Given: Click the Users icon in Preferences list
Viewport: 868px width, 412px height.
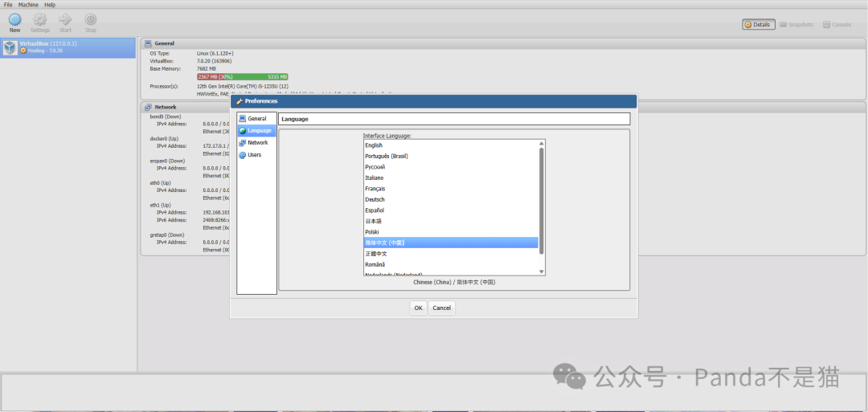Looking at the screenshot, I should 243,155.
